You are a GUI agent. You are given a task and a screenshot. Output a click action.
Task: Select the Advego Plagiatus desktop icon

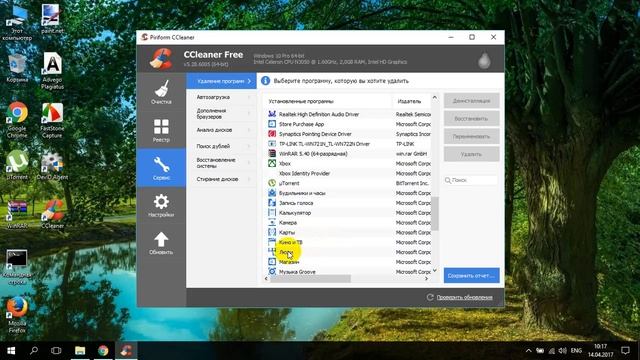(x=52, y=71)
